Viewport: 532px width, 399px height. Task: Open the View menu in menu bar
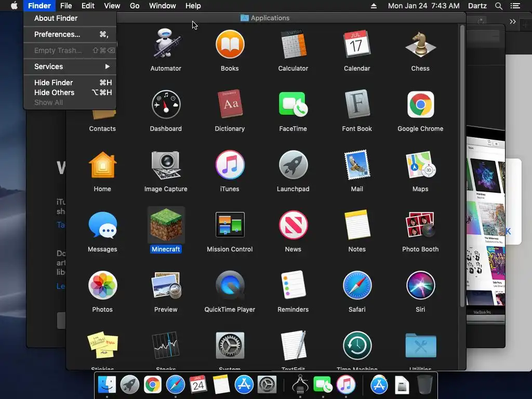(112, 6)
